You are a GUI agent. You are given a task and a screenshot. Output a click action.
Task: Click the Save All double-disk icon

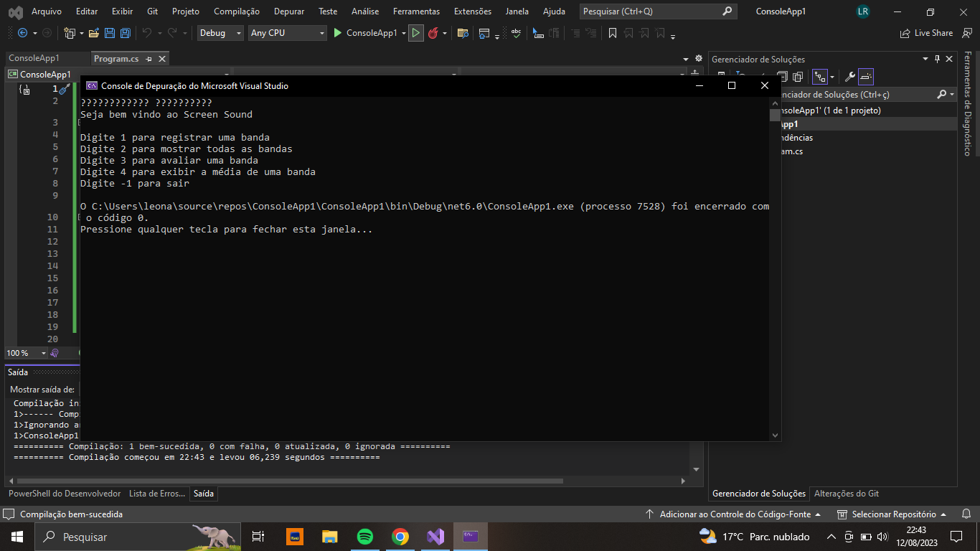(x=125, y=33)
